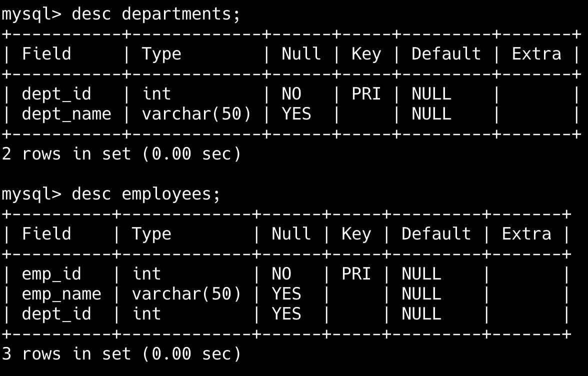Click dept_id in the departments table
Image resolution: width=588 pixels, height=376 pixels.
56,94
